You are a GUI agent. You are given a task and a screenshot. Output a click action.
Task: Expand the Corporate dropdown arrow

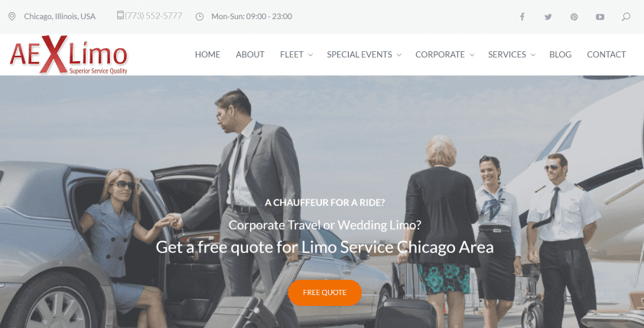click(x=472, y=54)
